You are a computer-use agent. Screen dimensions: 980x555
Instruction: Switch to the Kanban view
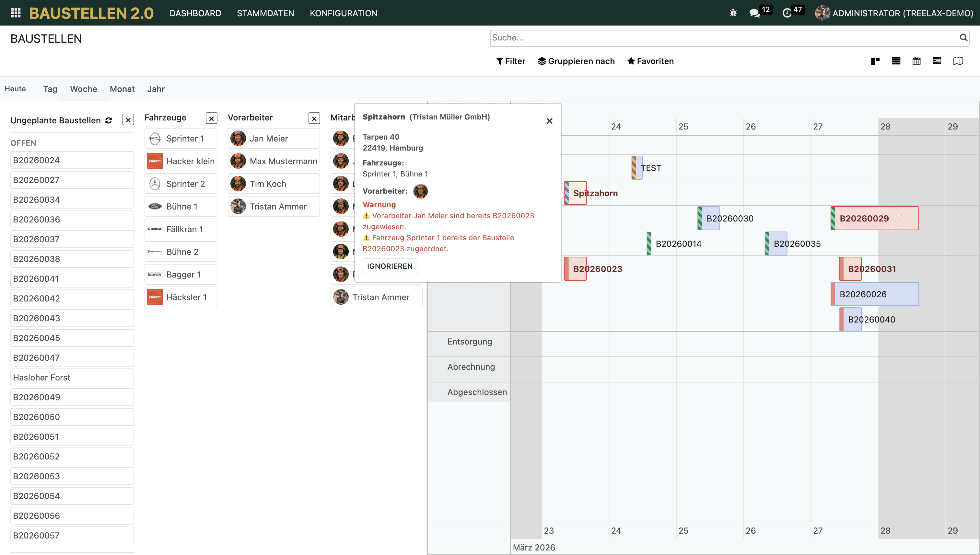875,61
